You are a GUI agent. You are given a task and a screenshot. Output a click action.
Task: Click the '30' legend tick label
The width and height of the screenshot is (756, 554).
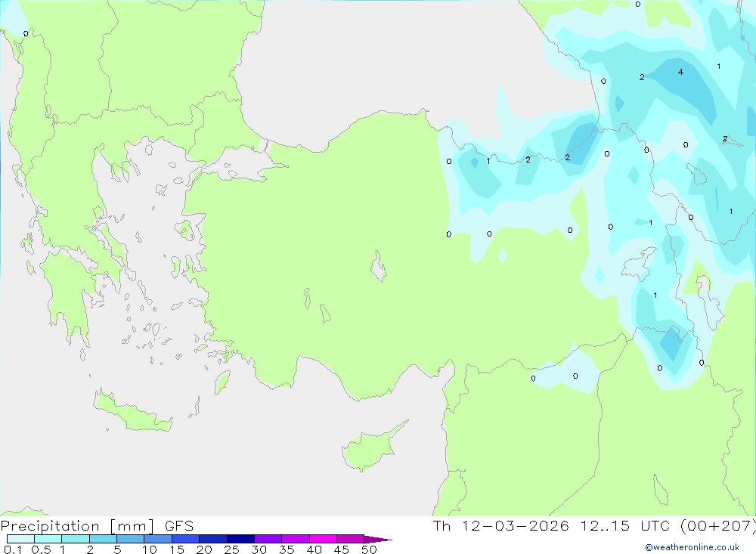pyautogui.click(x=259, y=549)
